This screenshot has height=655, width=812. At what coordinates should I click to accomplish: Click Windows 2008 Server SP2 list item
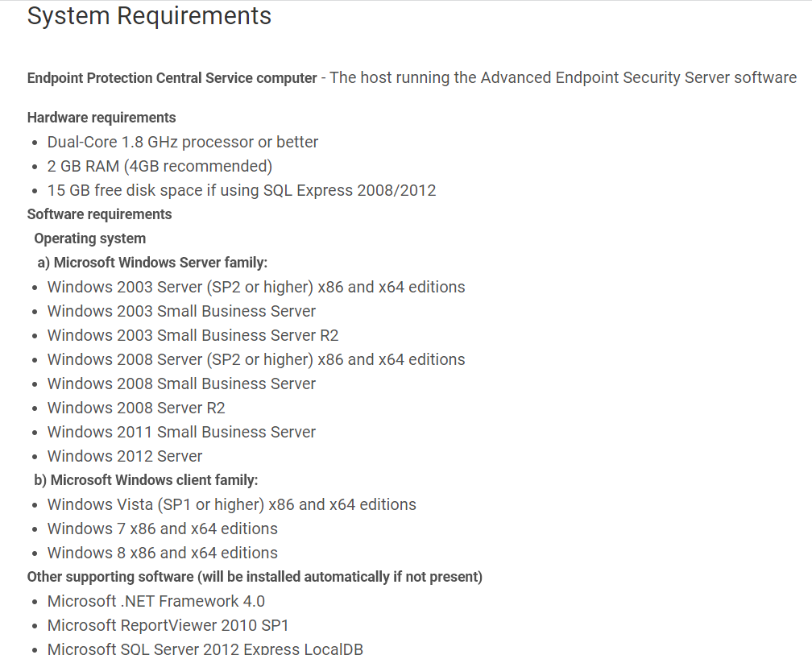[x=255, y=359]
